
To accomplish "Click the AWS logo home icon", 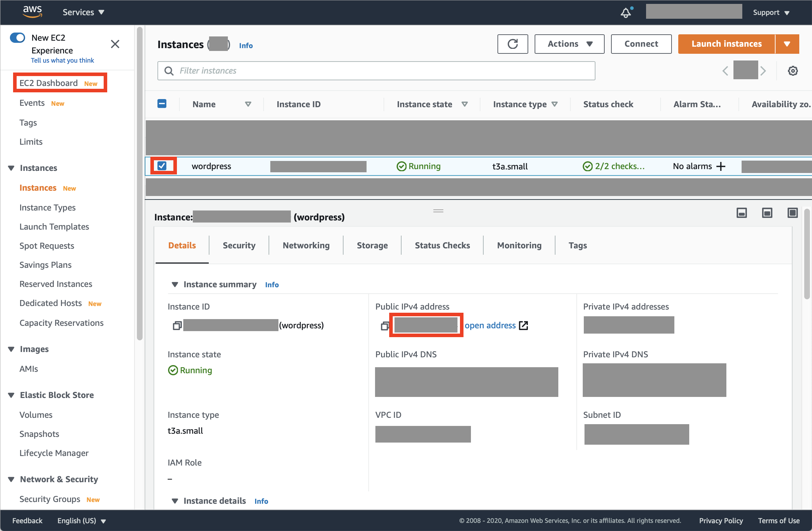I will (x=33, y=12).
